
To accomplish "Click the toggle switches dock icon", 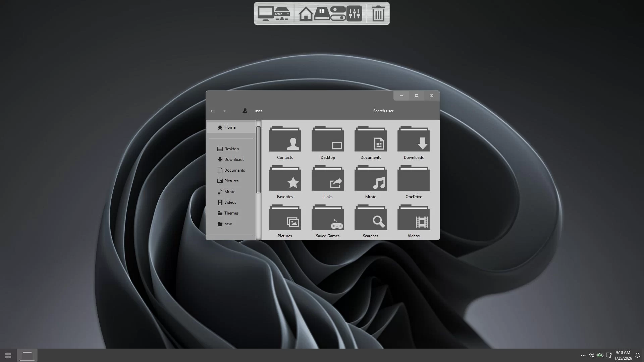I will tap(337, 14).
